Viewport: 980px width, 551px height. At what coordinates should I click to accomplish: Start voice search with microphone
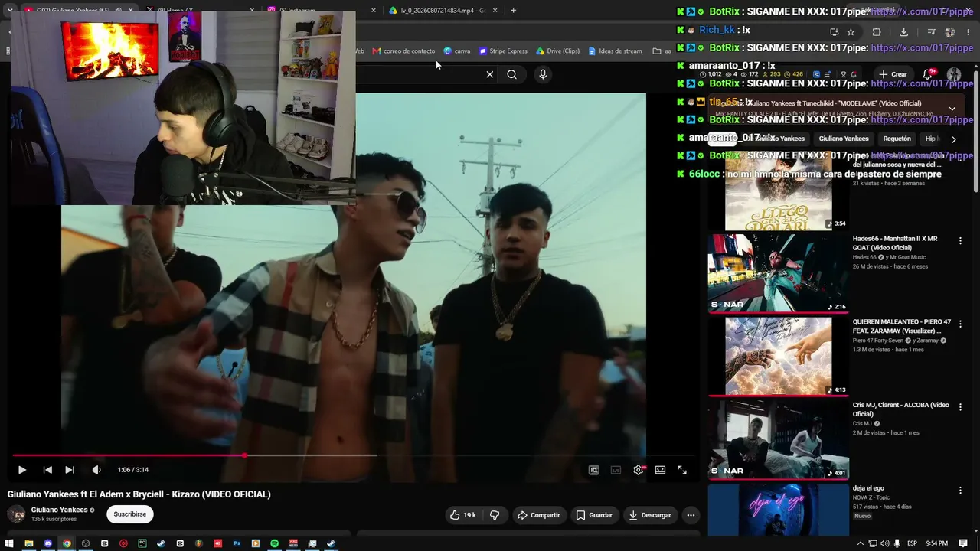(543, 74)
